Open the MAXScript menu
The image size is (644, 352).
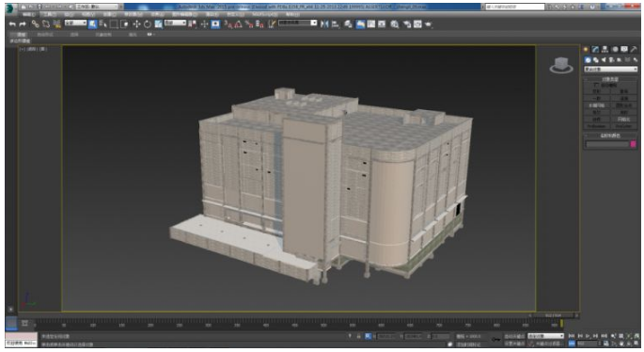click(x=265, y=14)
